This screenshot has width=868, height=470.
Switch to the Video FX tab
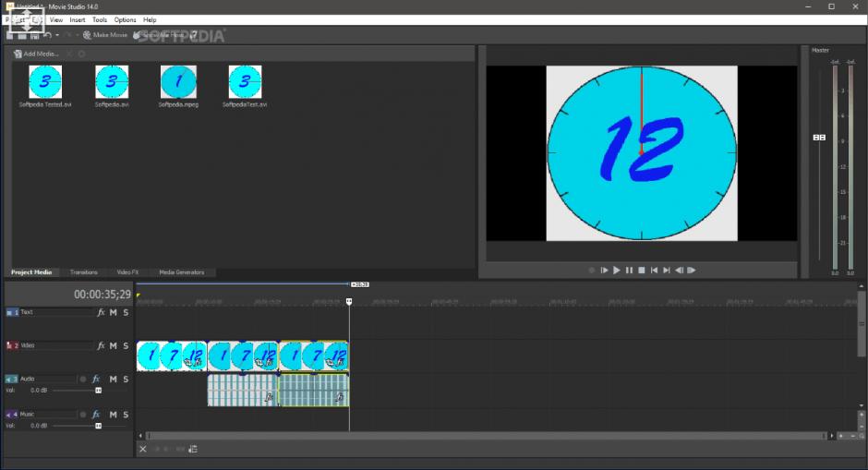coord(127,272)
